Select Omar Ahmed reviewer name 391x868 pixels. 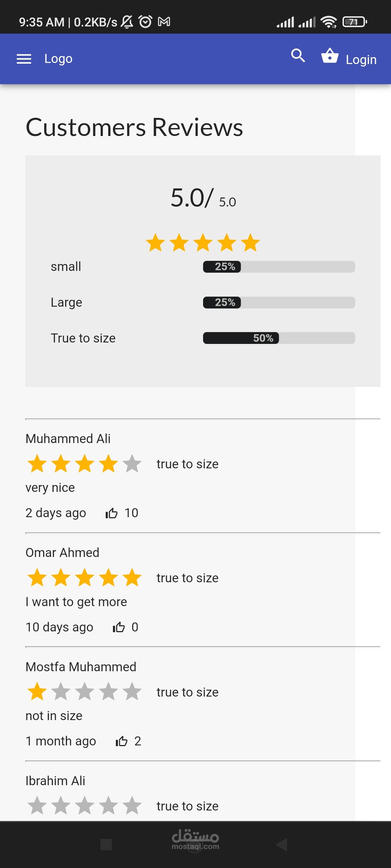click(62, 553)
